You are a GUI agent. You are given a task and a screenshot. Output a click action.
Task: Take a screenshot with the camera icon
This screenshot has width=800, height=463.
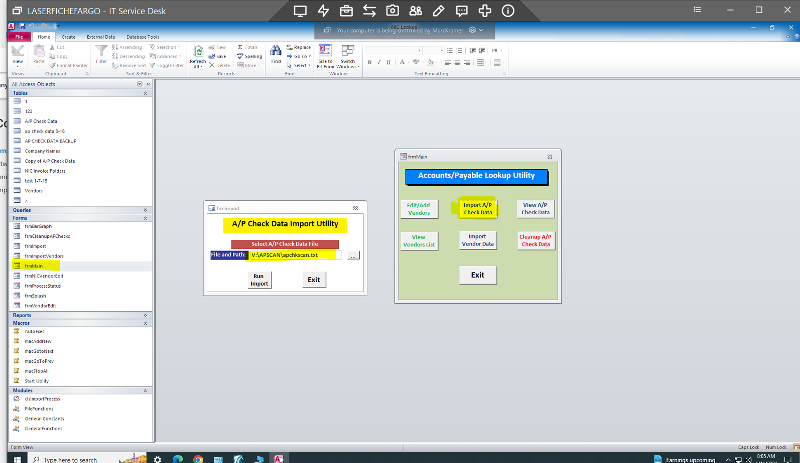(x=392, y=11)
